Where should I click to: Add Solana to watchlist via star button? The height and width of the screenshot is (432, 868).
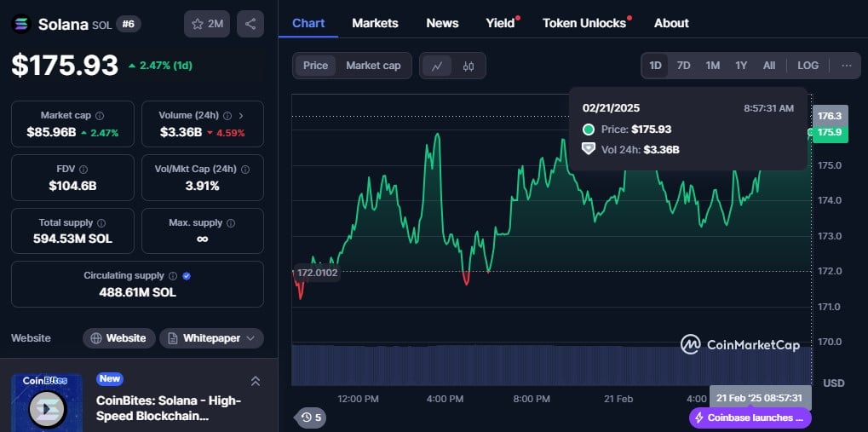(x=207, y=24)
